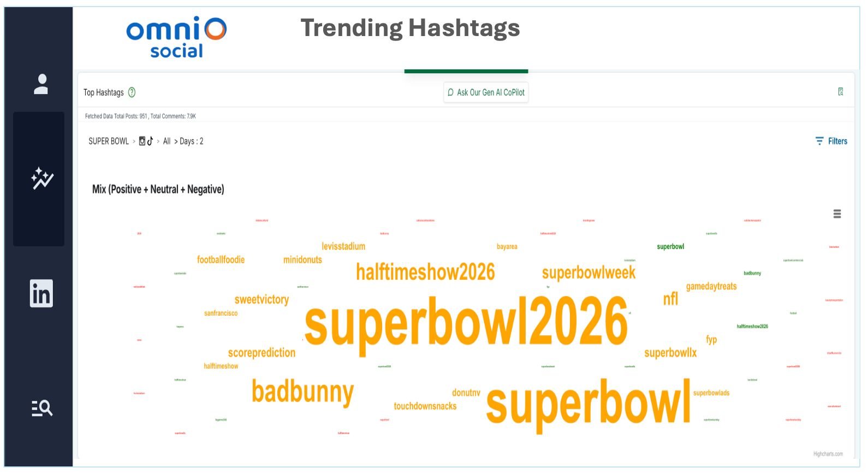Open the help icon beside Top Hashtags
The image size is (868, 473).
point(131,92)
